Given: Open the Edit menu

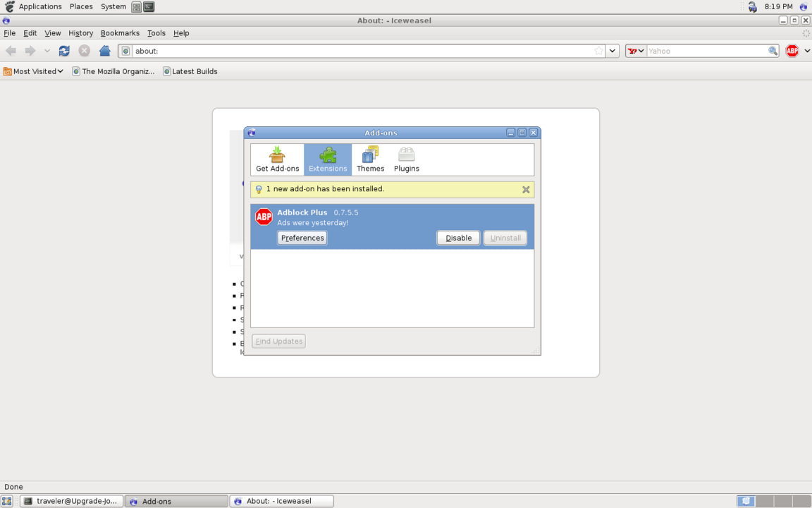Looking at the screenshot, I should pos(30,33).
